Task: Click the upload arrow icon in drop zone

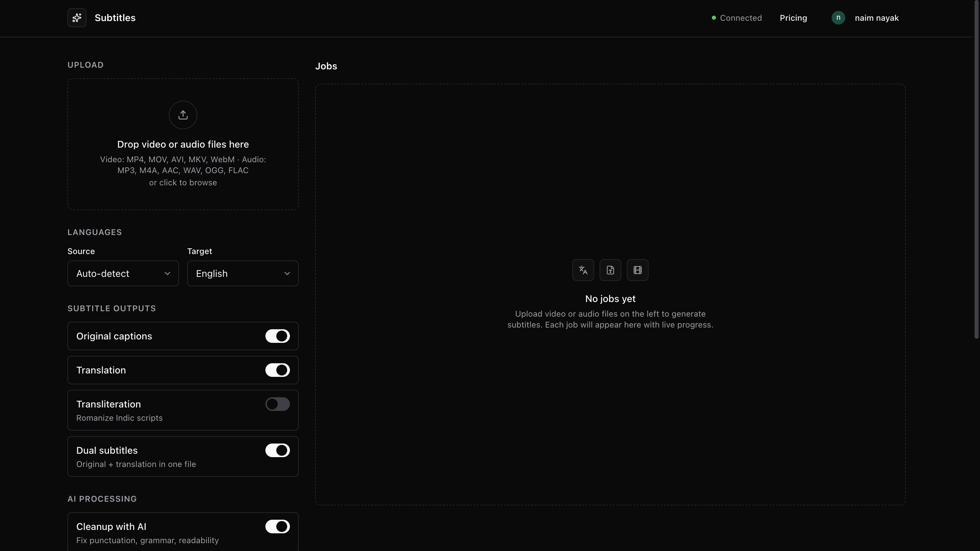Action: click(183, 115)
